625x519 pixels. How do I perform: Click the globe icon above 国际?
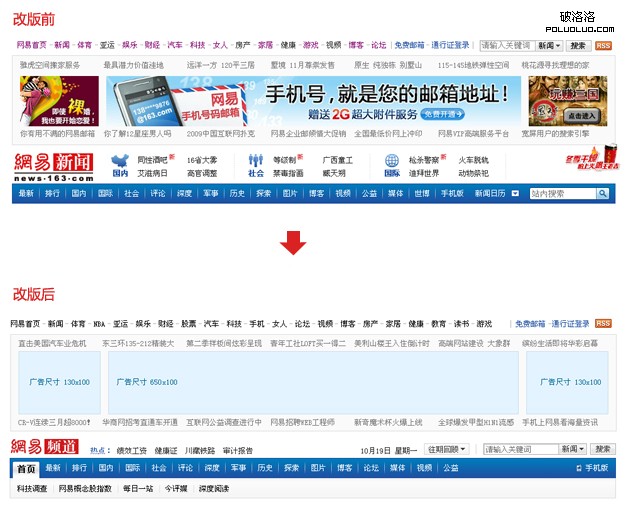pyautogui.click(x=391, y=160)
